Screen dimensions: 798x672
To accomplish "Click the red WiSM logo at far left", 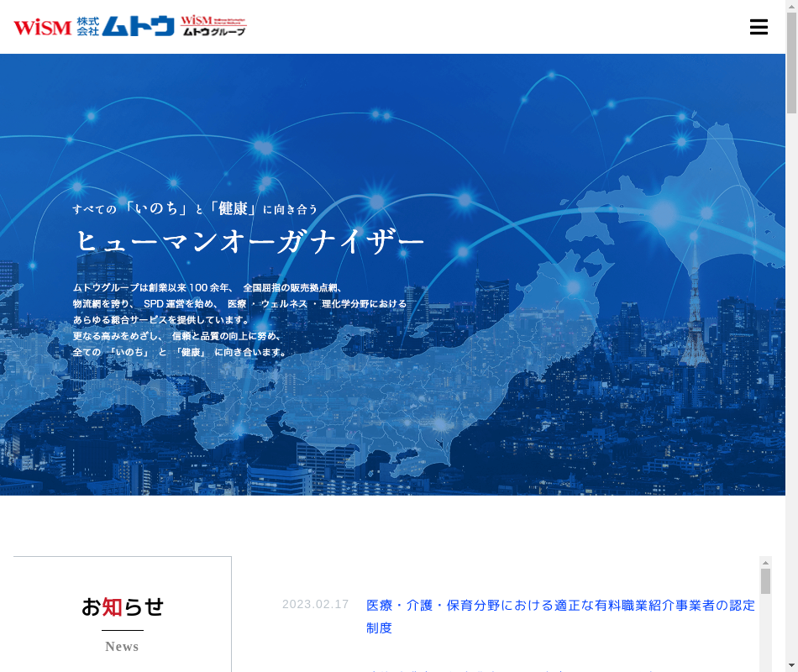I will pos(42,27).
